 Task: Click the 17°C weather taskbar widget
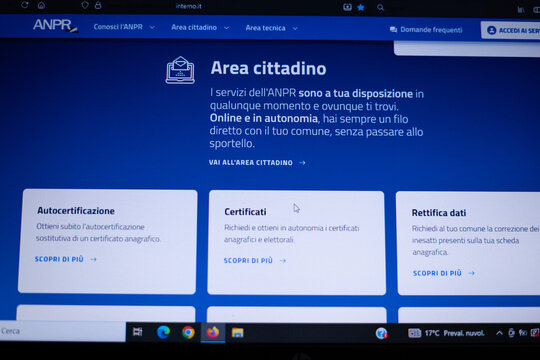[x=446, y=333]
